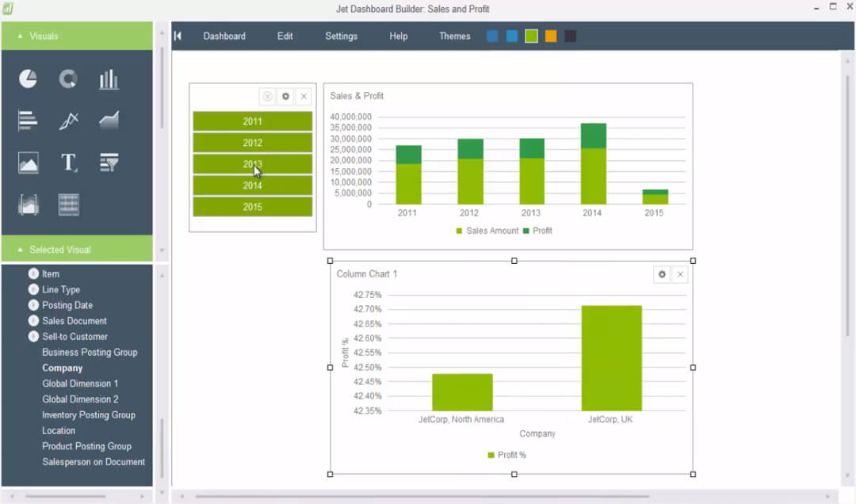The image size is (856, 504).
Task: Click the Jet app icon in the title bar
Action: tap(8, 9)
